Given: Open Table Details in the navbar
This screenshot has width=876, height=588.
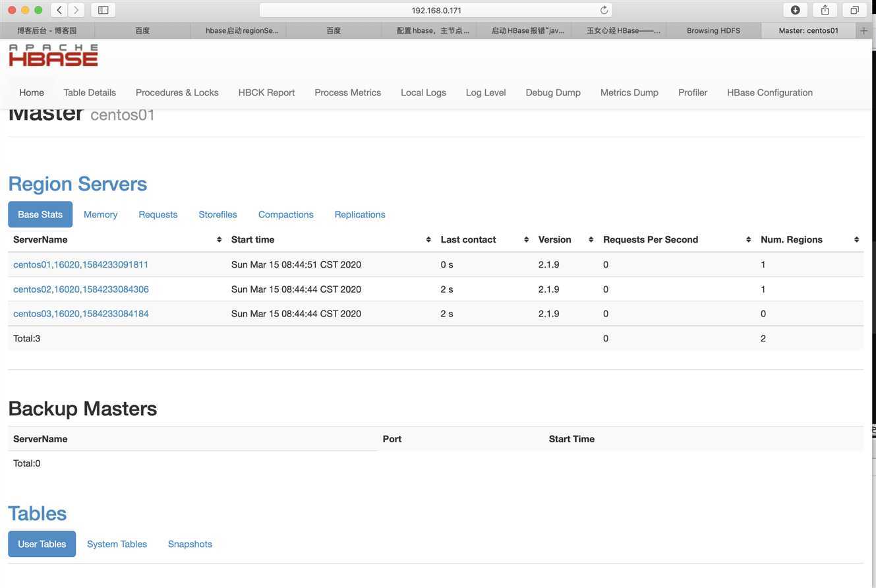Looking at the screenshot, I should pyautogui.click(x=90, y=92).
